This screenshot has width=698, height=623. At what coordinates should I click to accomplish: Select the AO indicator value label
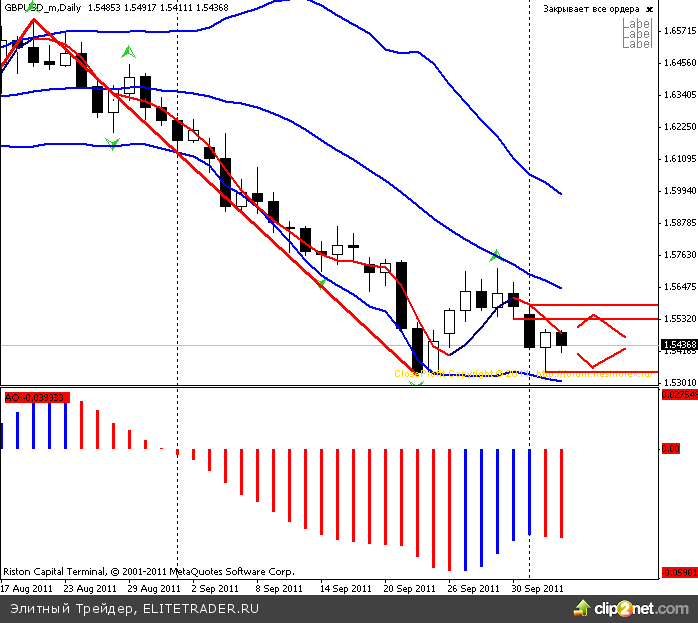coord(34,398)
